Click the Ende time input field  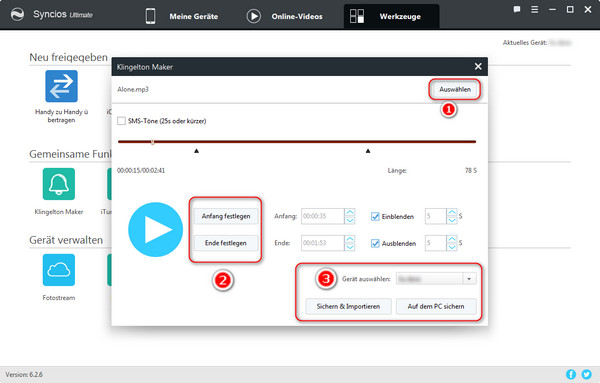(x=323, y=243)
